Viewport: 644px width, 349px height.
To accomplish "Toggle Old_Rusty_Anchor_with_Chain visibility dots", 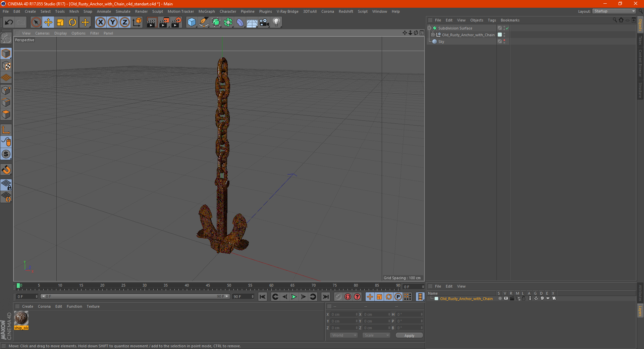I will pyautogui.click(x=504, y=35).
